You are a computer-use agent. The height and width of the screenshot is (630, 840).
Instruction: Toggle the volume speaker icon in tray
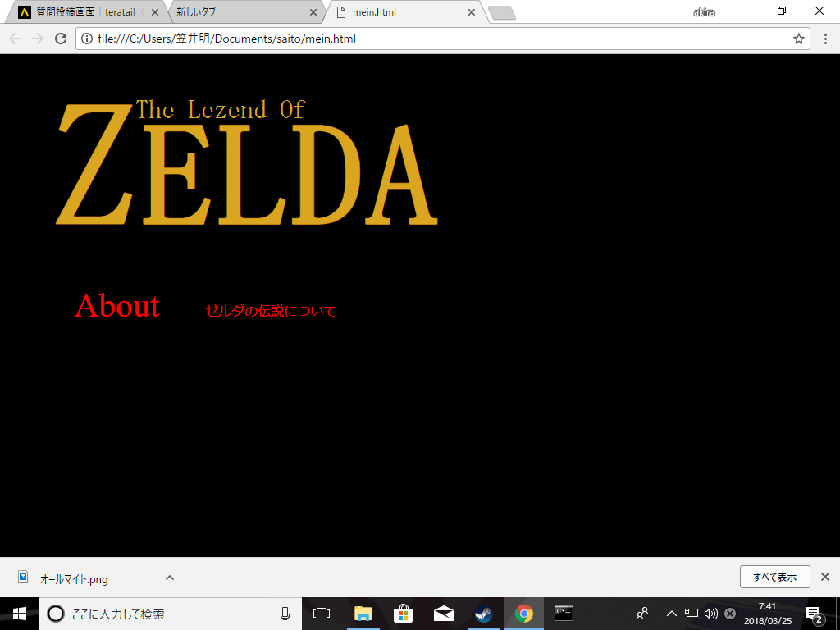pos(710,614)
